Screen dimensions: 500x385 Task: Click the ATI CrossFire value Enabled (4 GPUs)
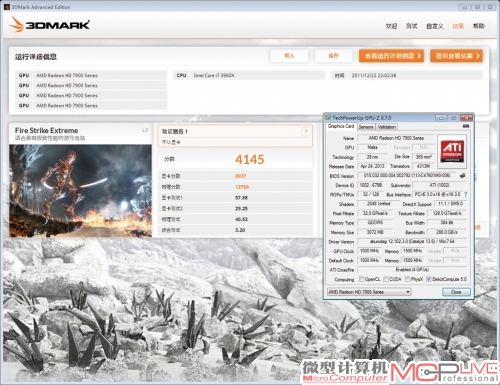412,270
